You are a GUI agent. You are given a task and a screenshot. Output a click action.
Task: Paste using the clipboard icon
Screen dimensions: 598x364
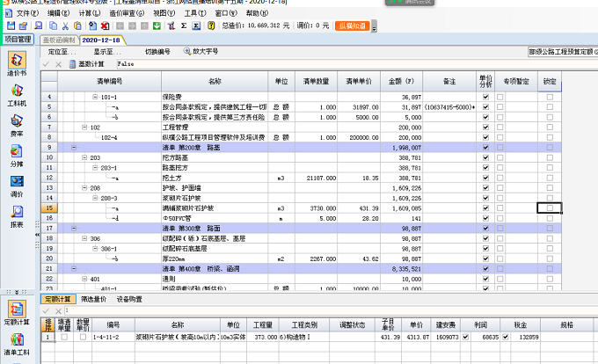click(77, 25)
